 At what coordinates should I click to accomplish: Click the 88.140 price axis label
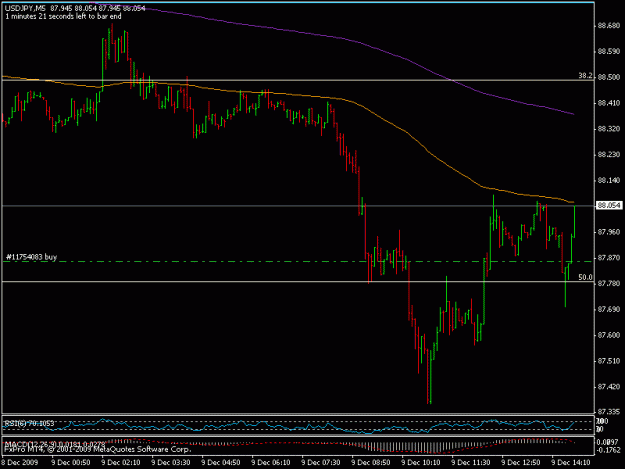pyautogui.click(x=609, y=181)
